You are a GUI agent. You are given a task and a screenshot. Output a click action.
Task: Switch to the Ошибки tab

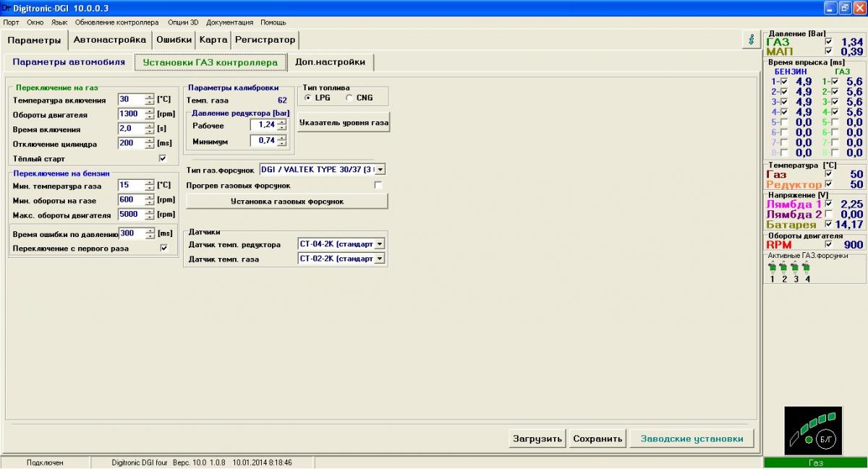coord(174,40)
